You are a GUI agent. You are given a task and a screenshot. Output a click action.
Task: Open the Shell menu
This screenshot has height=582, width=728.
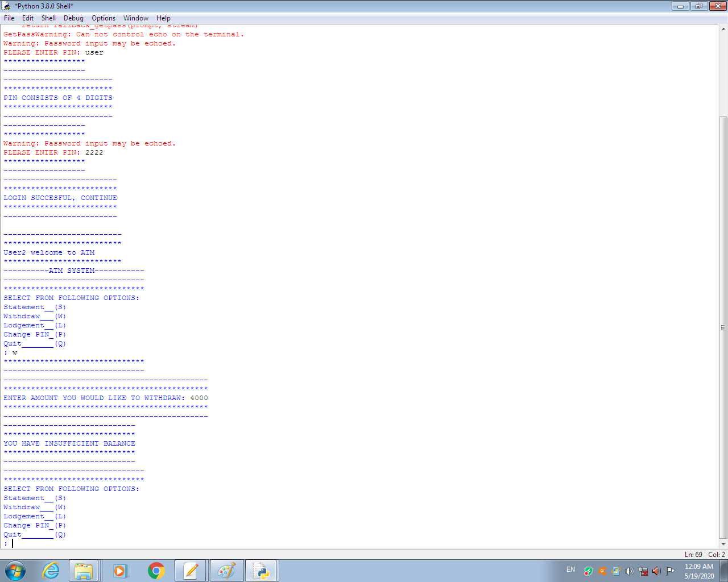click(x=49, y=18)
